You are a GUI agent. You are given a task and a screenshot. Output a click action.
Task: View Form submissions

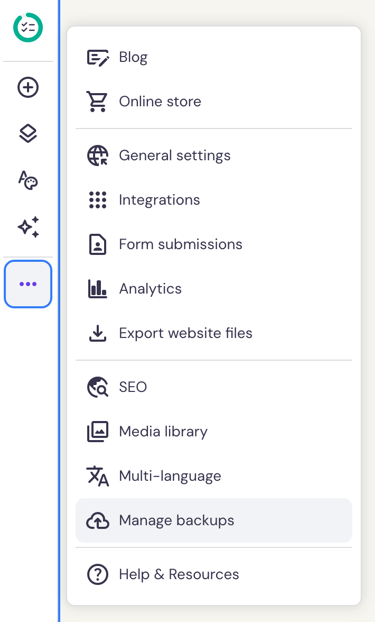point(214,244)
